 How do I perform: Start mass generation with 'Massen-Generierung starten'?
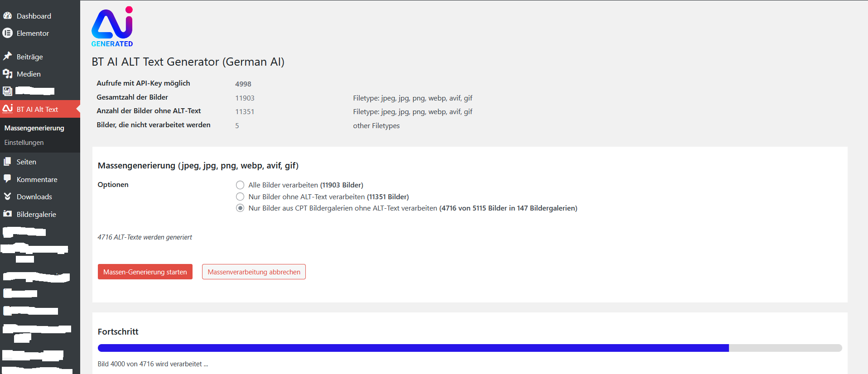click(x=145, y=272)
